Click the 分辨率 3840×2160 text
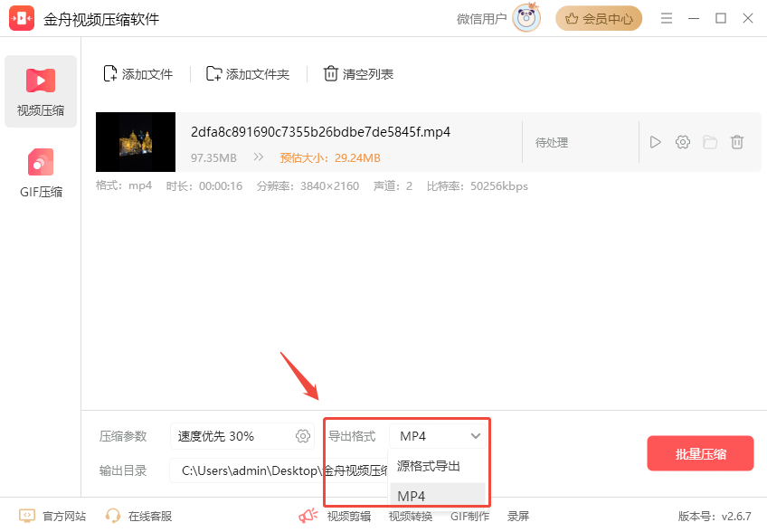Image resolution: width=767 pixels, height=532 pixels. pyautogui.click(x=308, y=186)
